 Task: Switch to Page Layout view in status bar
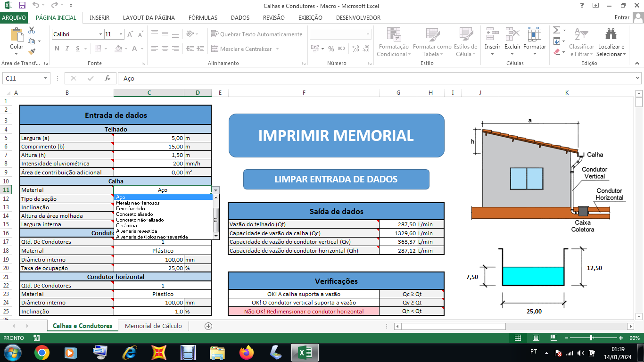[x=536, y=338]
